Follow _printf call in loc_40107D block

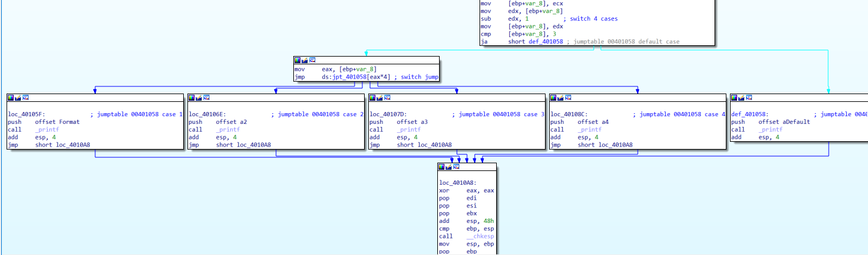coord(409,130)
